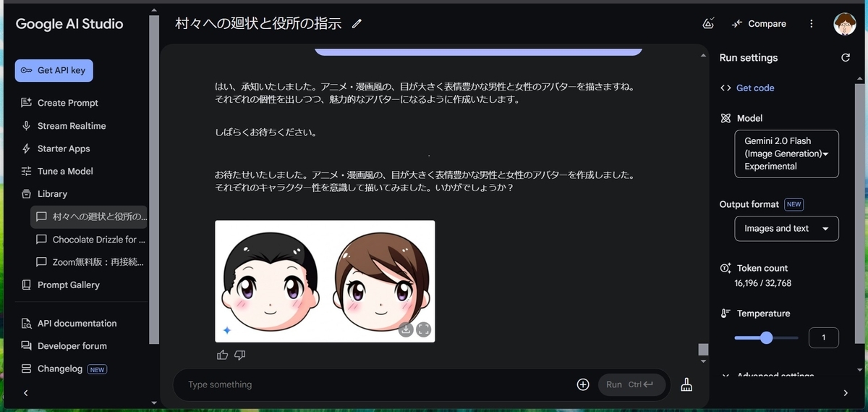Open the Images and text output dropdown

(786, 228)
